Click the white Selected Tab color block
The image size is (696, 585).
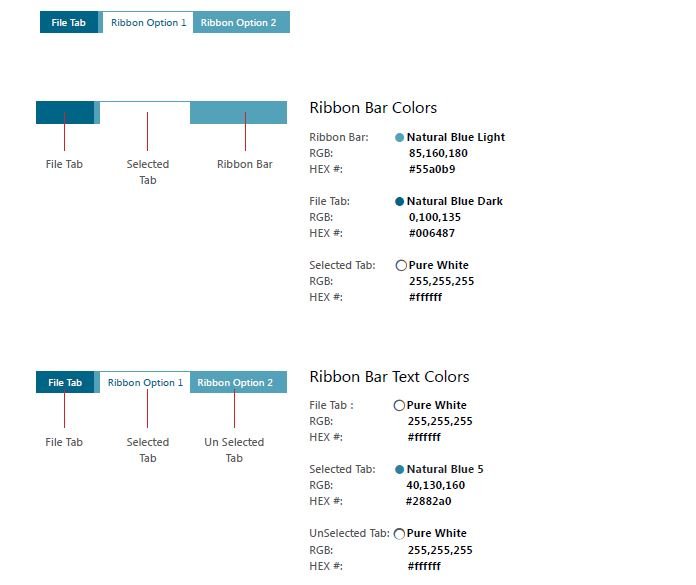pos(145,113)
